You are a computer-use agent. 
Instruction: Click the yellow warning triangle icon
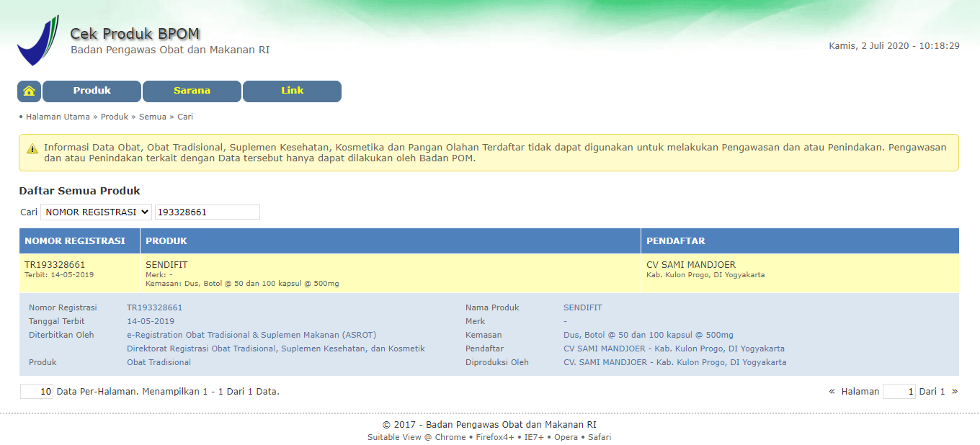pos(32,148)
